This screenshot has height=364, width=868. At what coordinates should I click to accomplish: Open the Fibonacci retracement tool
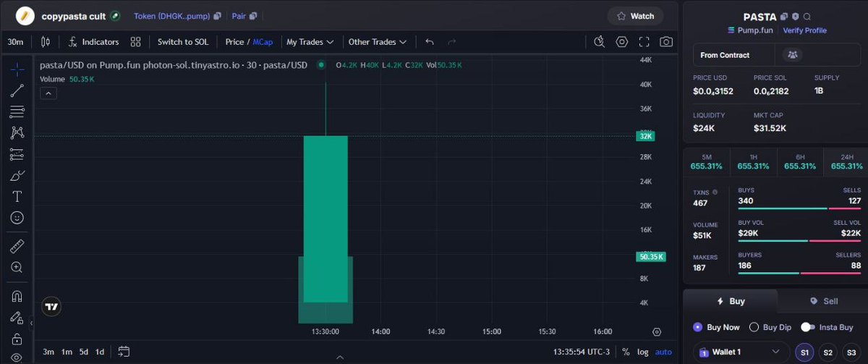tap(17, 111)
